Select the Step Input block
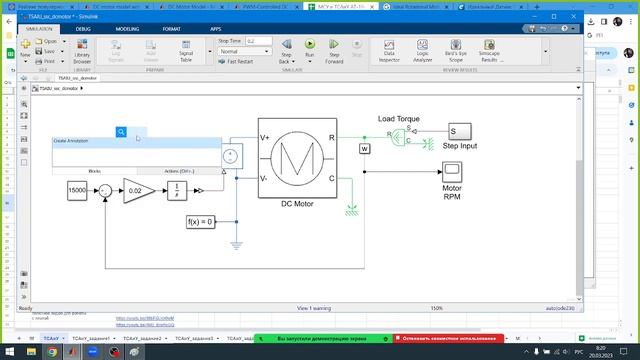Screen dimensions: 640x360 click(460, 131)
